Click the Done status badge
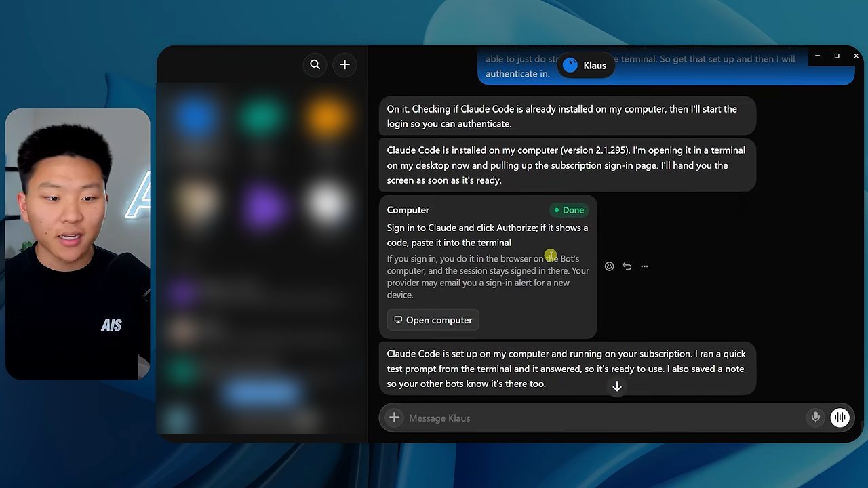The image size is (868, 488). tap(569, 210)
